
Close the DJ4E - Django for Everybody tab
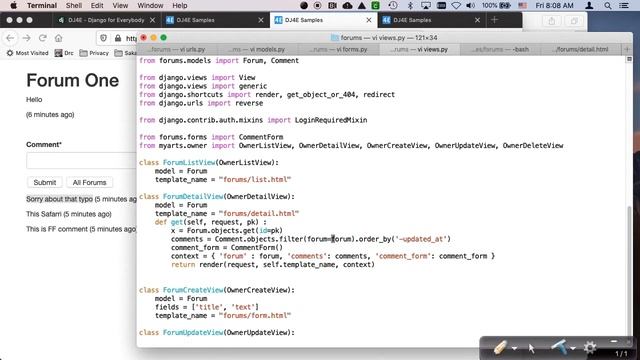click(152, 20)
